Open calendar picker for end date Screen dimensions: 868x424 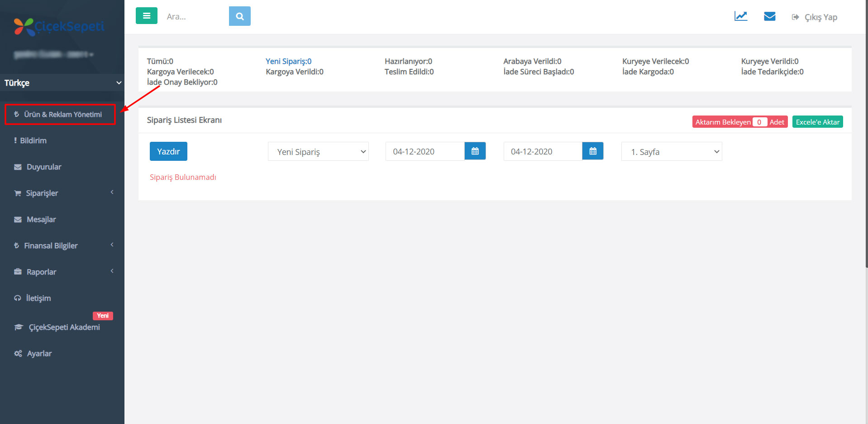click(593, 151)
